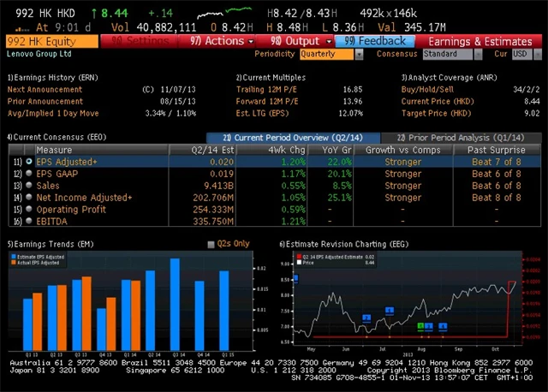This screenshot has height=392, width=548.
Task: Click the orange Actual EPS Adjusted legend swatch
Action: tap(14, 263)
